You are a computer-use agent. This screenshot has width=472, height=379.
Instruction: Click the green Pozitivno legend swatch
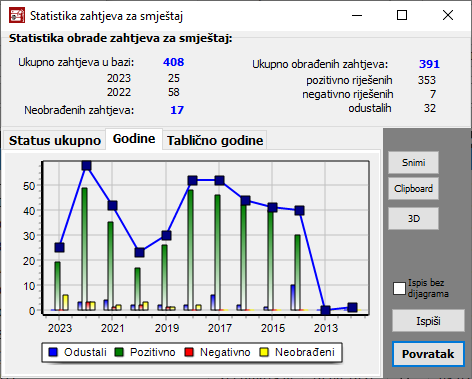tap(119, 352)
